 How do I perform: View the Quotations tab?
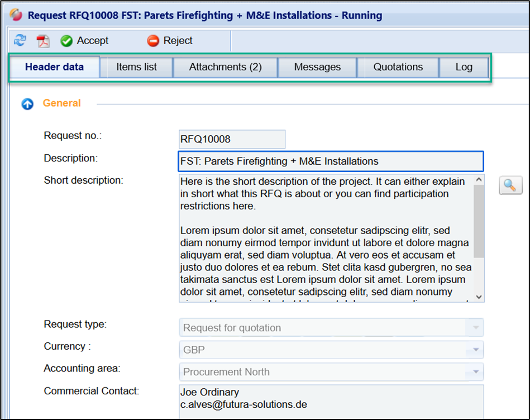coord(398,67)
